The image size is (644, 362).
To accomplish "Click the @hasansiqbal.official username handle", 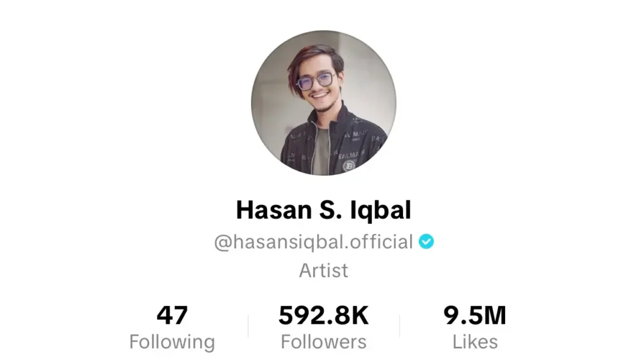I will (313, 242).
